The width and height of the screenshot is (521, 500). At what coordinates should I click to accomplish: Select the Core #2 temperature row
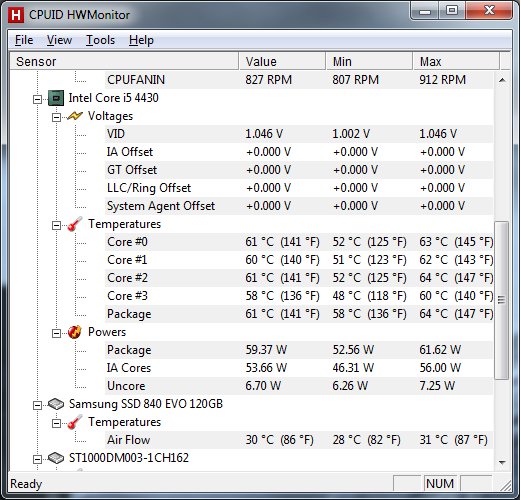coord(299,278)
